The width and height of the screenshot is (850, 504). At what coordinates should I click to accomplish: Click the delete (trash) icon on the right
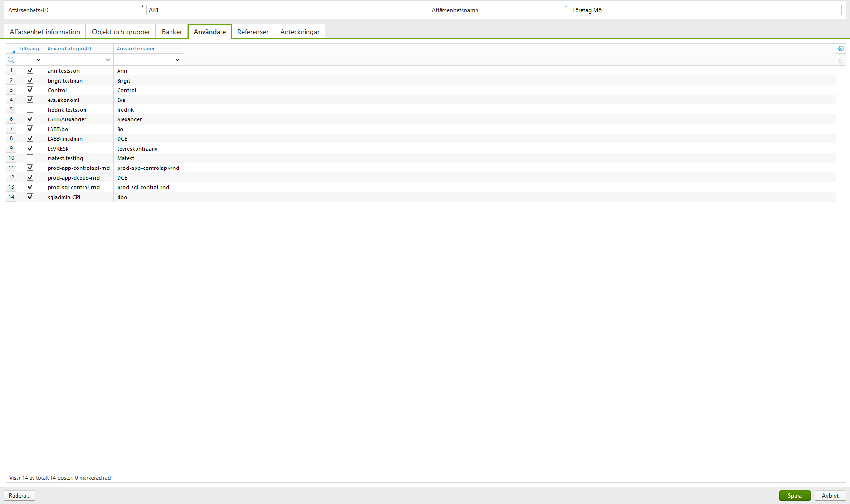pyautogui.click(x=841, y=60)
